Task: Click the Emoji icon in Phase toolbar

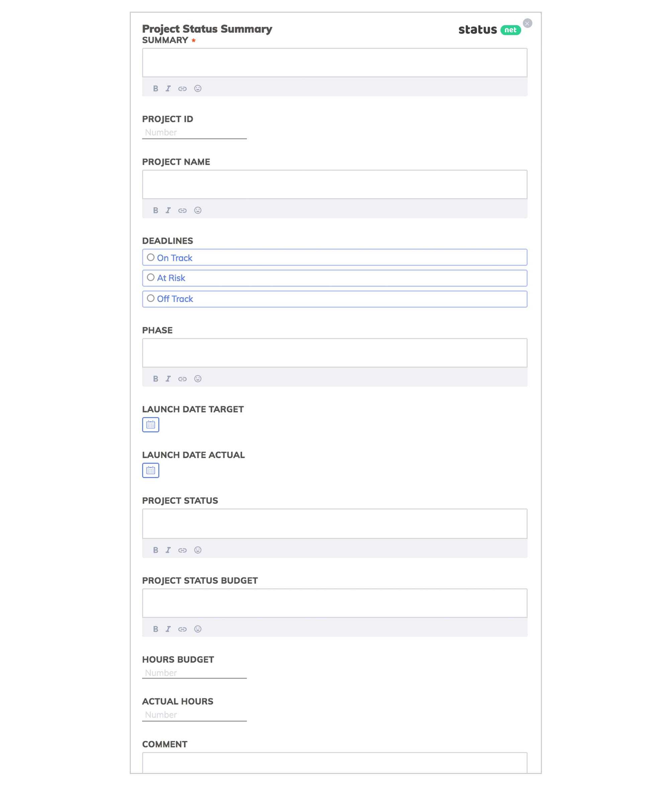Action: pyautogui.click(x=198, y=379)
